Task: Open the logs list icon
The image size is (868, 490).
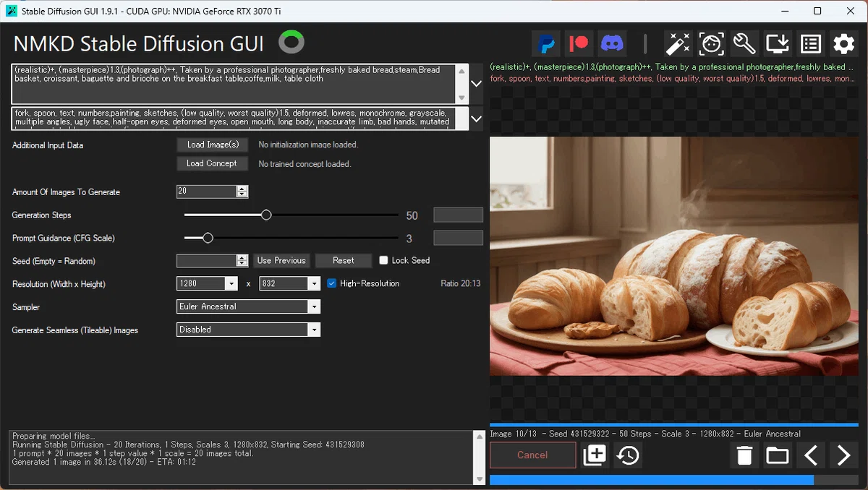Action: (x=811, y=44)
